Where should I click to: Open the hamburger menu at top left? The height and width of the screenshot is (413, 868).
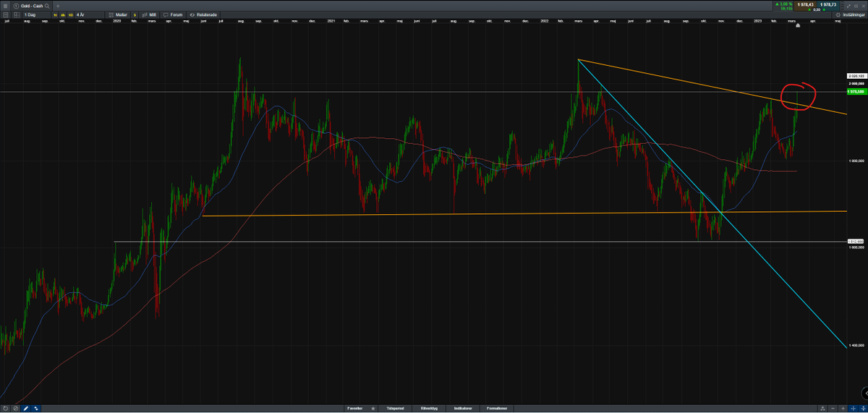coord(5,6)
